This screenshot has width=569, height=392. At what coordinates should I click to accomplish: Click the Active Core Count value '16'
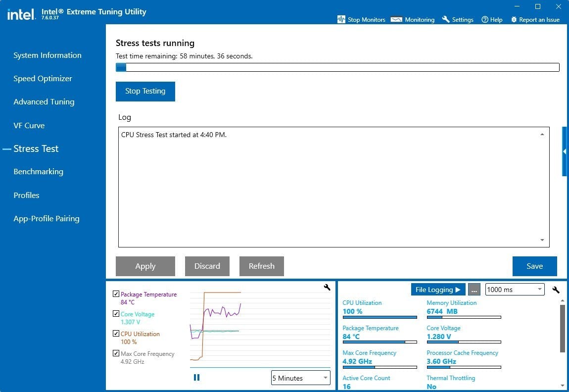[x=346, y=387]
